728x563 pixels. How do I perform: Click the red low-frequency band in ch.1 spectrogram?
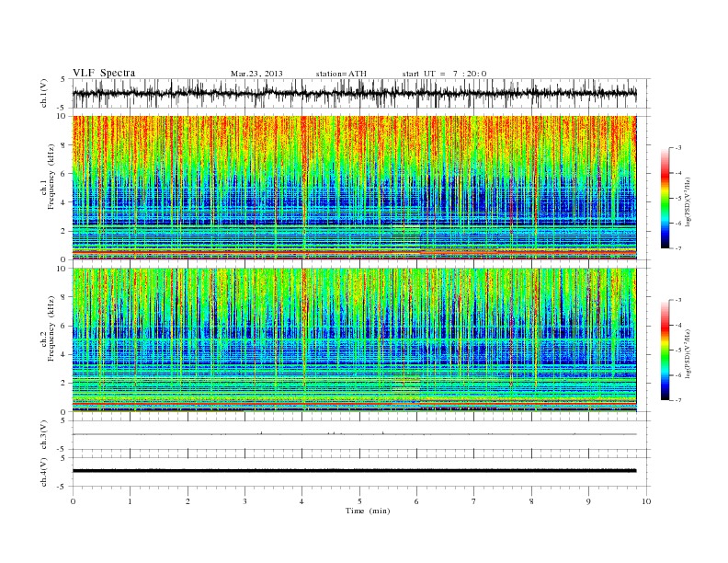tap(354, 252)
